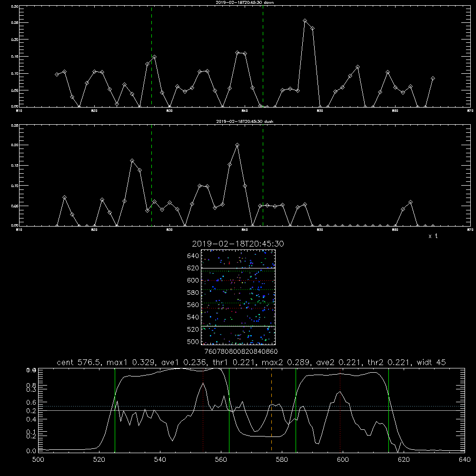Screen dimensions: 476x476
Task: Click the large "2019-02-18T20:45:30" title above scatter image
Action: pos(238,244)
